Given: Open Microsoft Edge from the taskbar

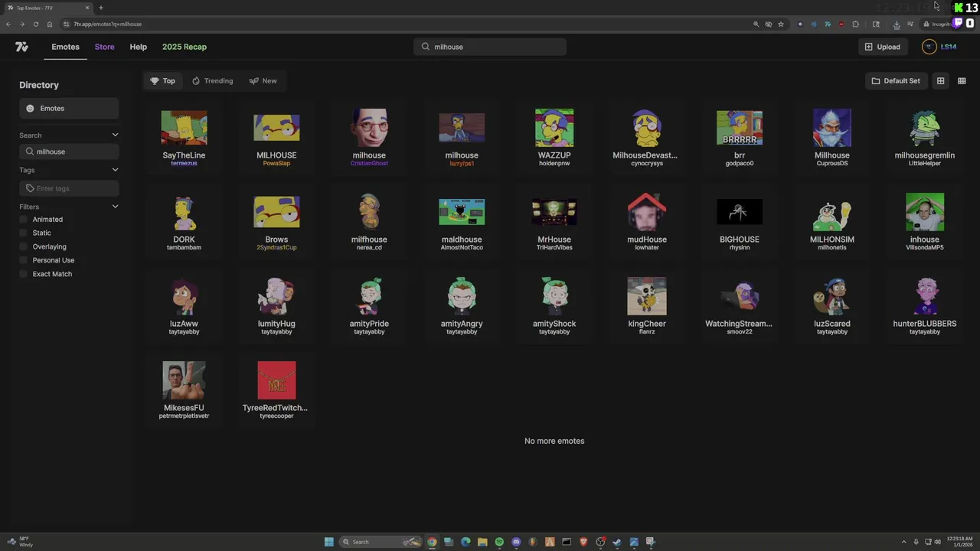Looking at the screenshot, I should (x=465, y=542).
